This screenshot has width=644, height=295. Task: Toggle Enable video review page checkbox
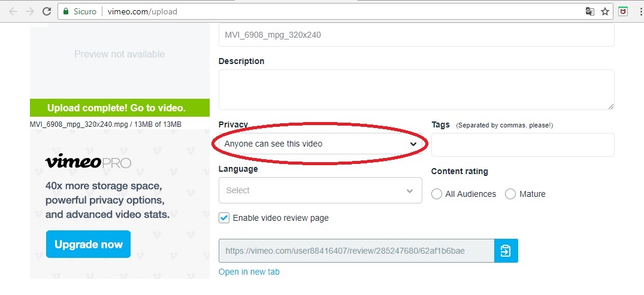[224, 218]
